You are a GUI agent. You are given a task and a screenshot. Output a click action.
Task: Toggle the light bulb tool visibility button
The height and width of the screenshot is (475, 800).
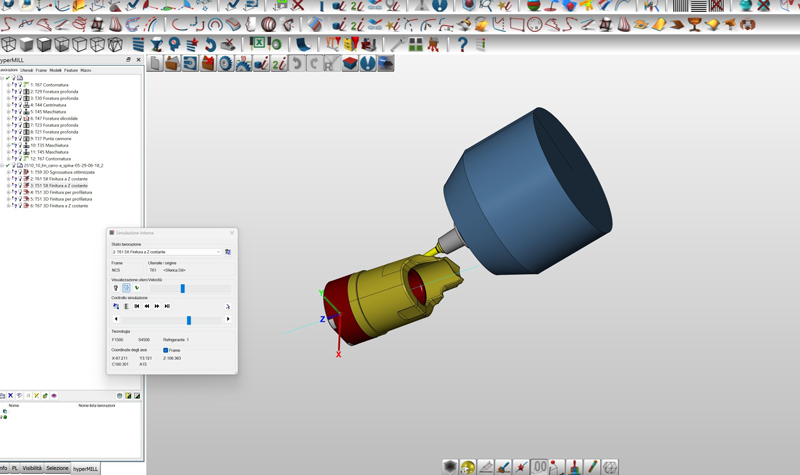click(x=116, y=288)
